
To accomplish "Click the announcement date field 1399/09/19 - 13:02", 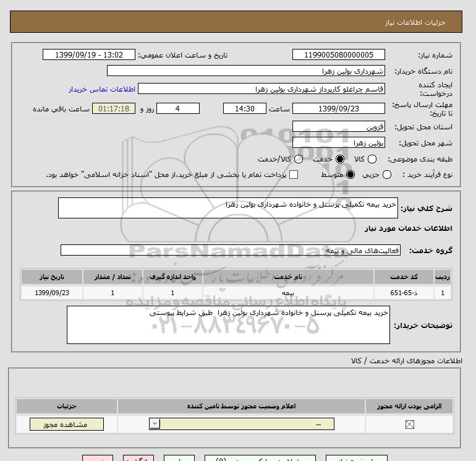I will click(x=88, y=54).
